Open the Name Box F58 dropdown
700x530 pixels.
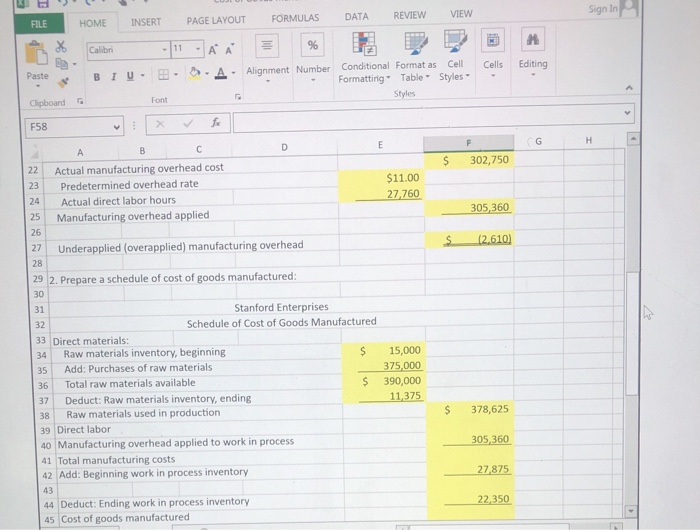pyautogui.click(x=117, y=127)
